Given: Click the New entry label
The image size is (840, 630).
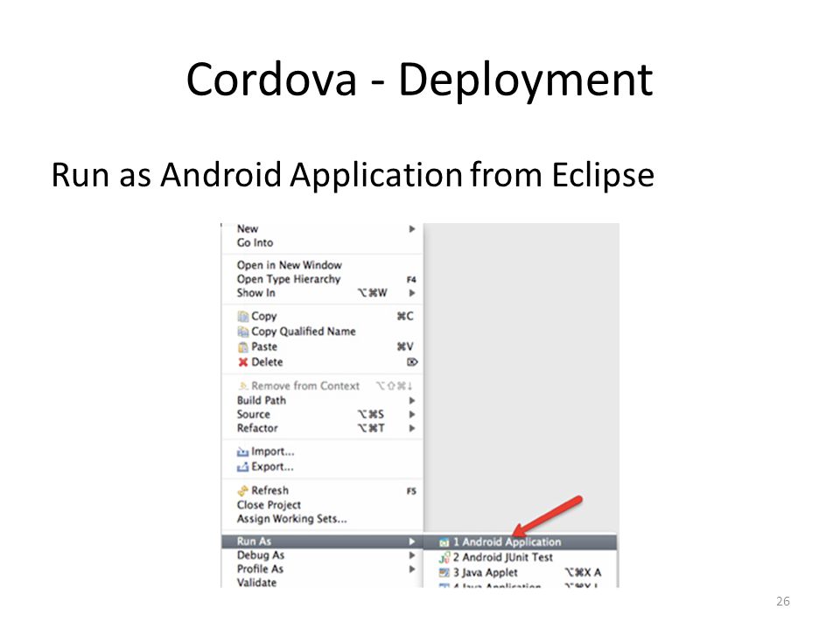Looking at the screenshot, I should click(248, 229).
